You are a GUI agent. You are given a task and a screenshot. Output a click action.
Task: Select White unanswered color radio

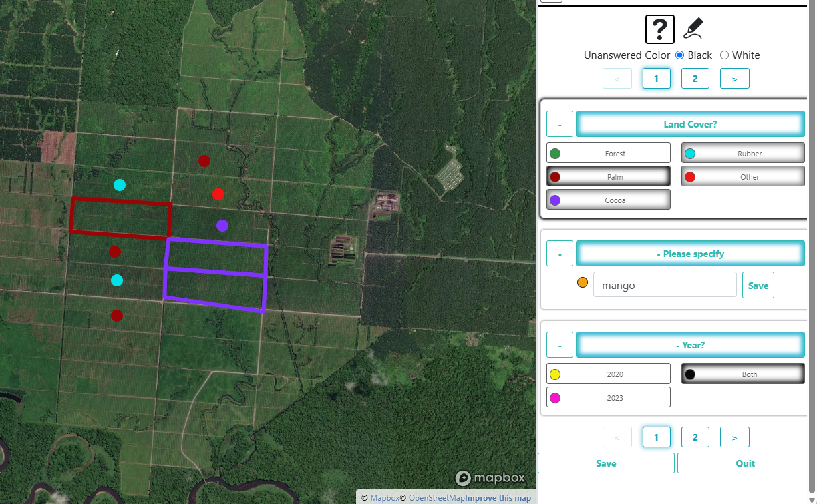pos(724,55)
